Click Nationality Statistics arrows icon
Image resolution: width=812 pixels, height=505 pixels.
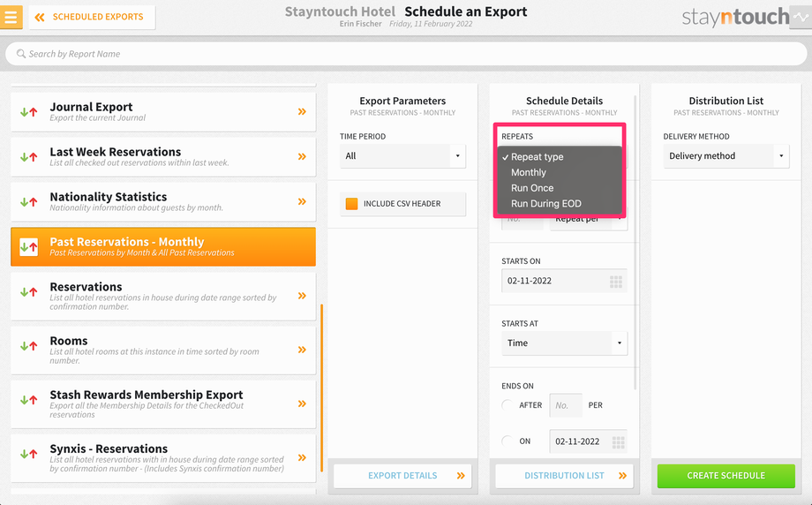(x=28, y=202)
